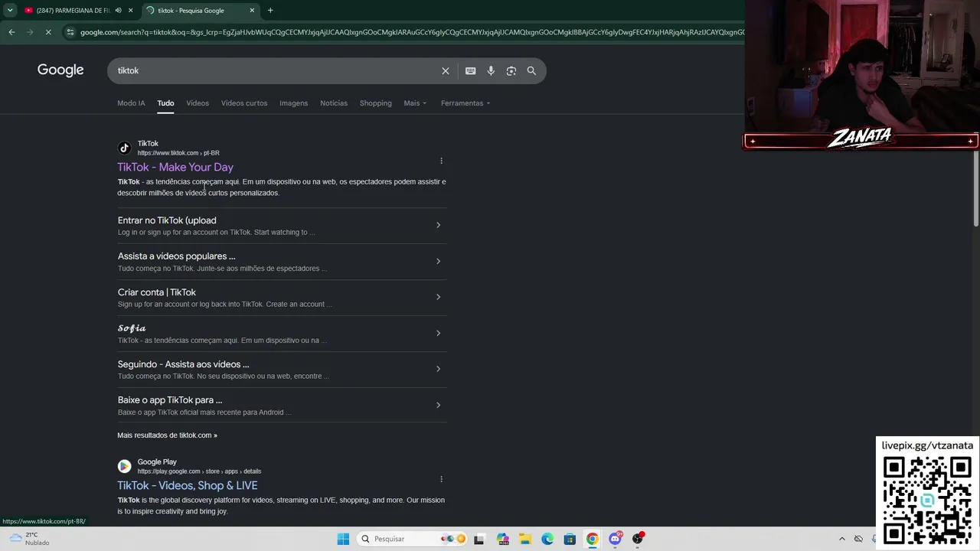This screenshot has height=551, width=980.
Task: Expand chevron beside Criar conta | TikTok
Action: [438, 297]
